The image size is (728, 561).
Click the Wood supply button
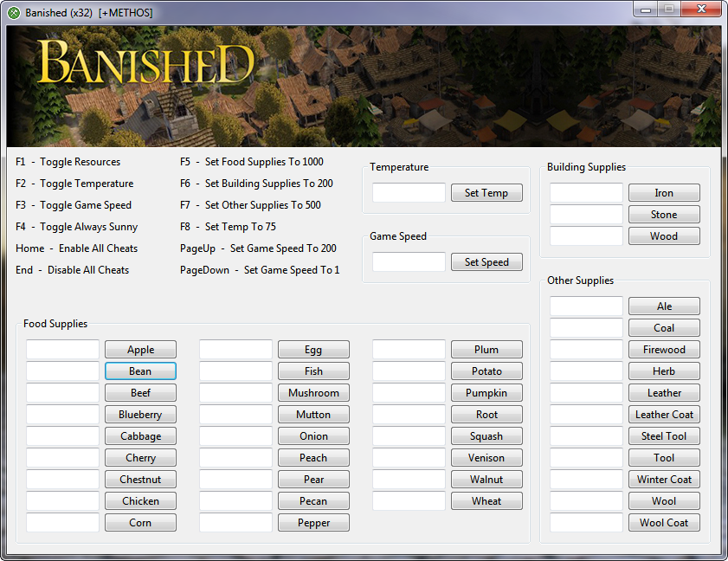[x=664, y=236]
